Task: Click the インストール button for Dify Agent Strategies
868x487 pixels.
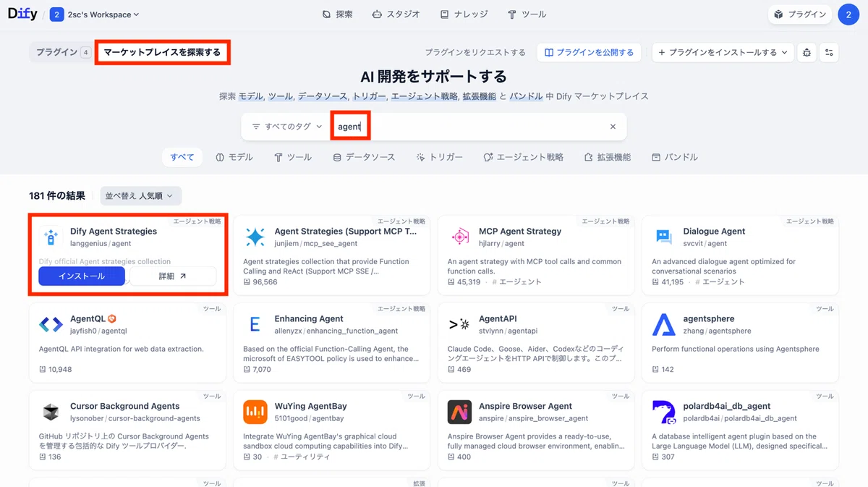Action: [82, 276]
